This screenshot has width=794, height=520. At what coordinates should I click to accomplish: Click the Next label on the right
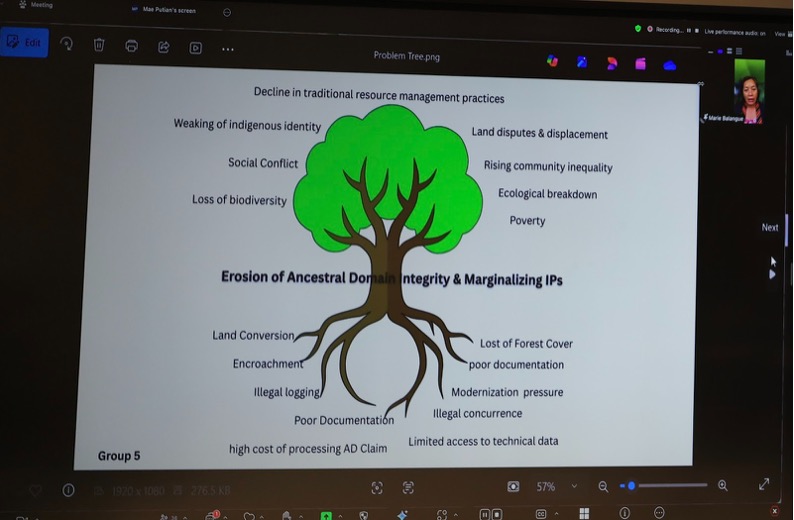point(769,227)
